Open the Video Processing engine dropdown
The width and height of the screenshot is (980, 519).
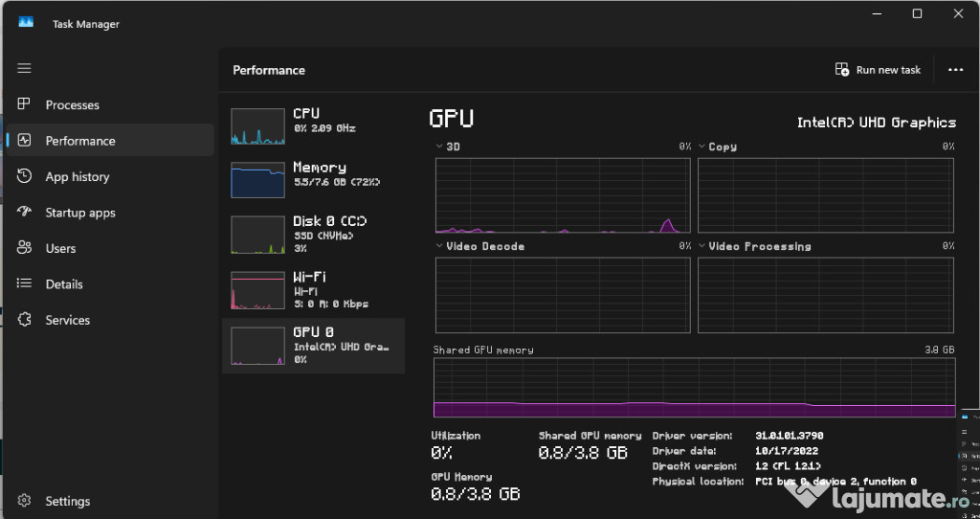702,246
